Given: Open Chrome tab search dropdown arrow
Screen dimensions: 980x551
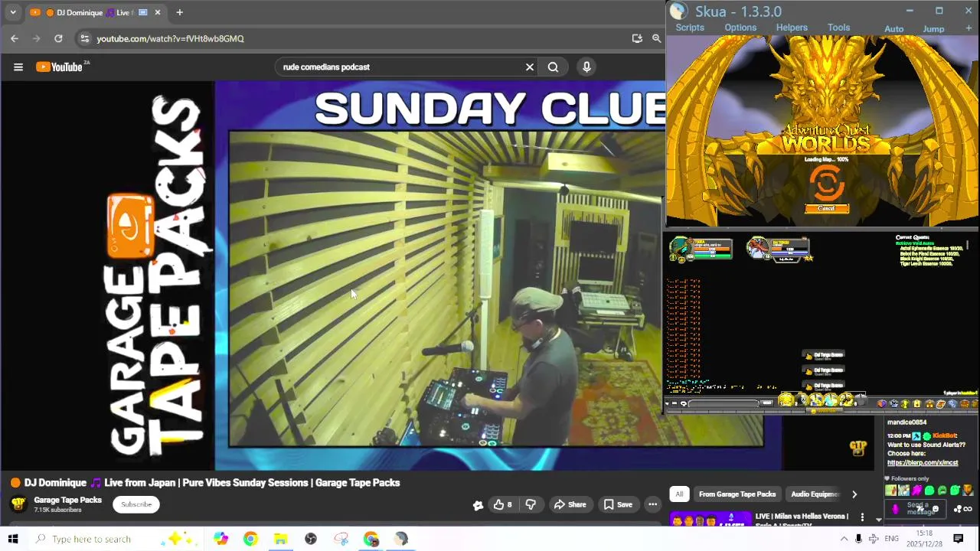Looking at the screenshot, I should [13, 12].
